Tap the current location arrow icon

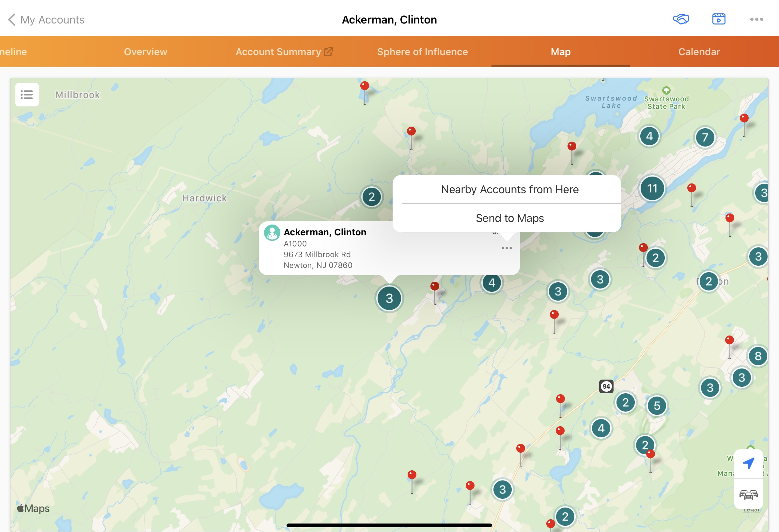tap(748, 463)
